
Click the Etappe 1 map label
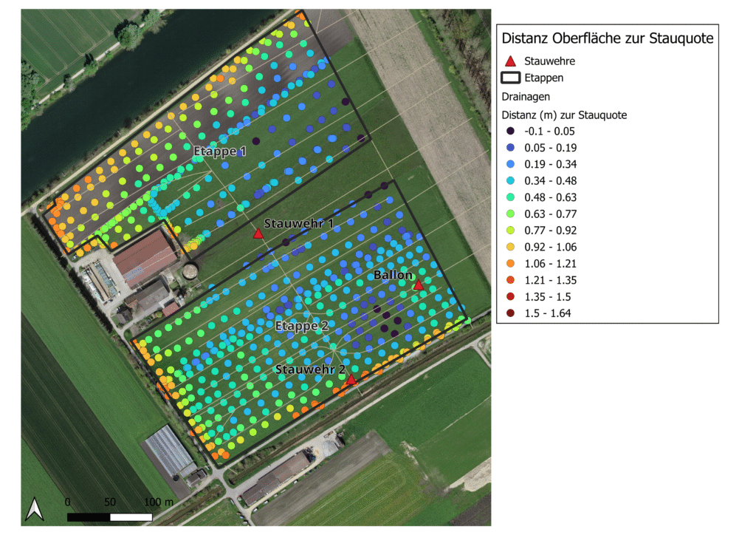click(x=219, y=151)
